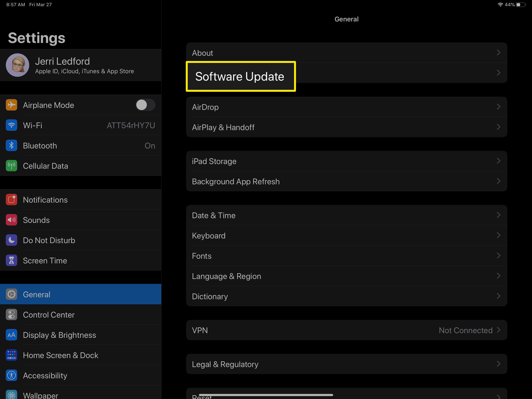Open AirDrop settings
Image resolution: width=532 pixels, height=399 pixels.
point(347,107)
